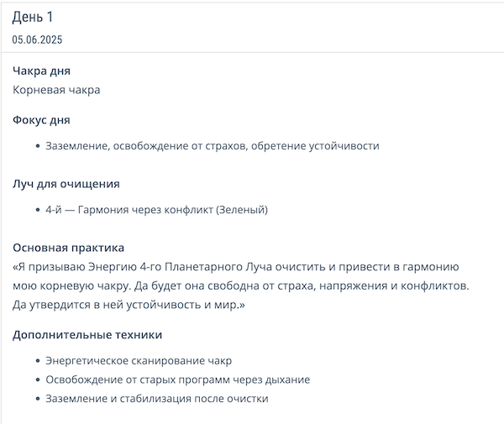Click 'Освобождение от старых программ' list item

(178, 380)
